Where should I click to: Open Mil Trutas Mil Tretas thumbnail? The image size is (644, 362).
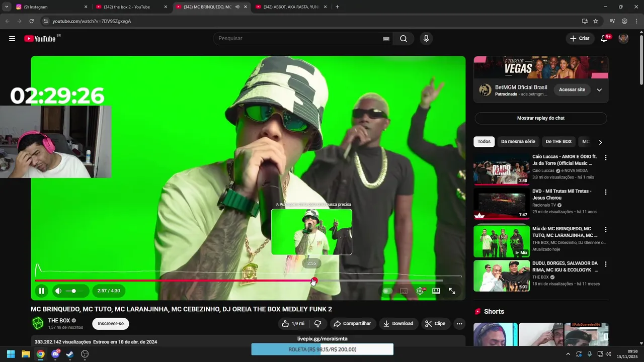pyautogui.click(x=502, y=204)
